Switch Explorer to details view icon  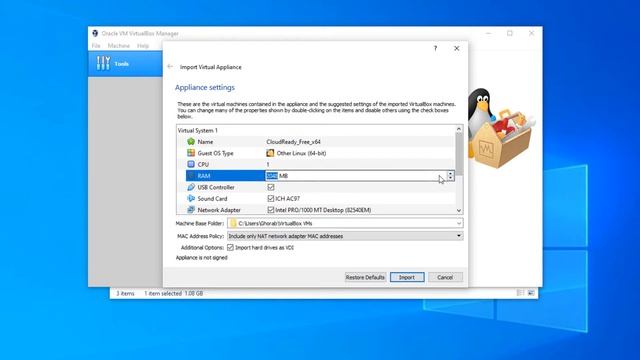pos(520,293)
